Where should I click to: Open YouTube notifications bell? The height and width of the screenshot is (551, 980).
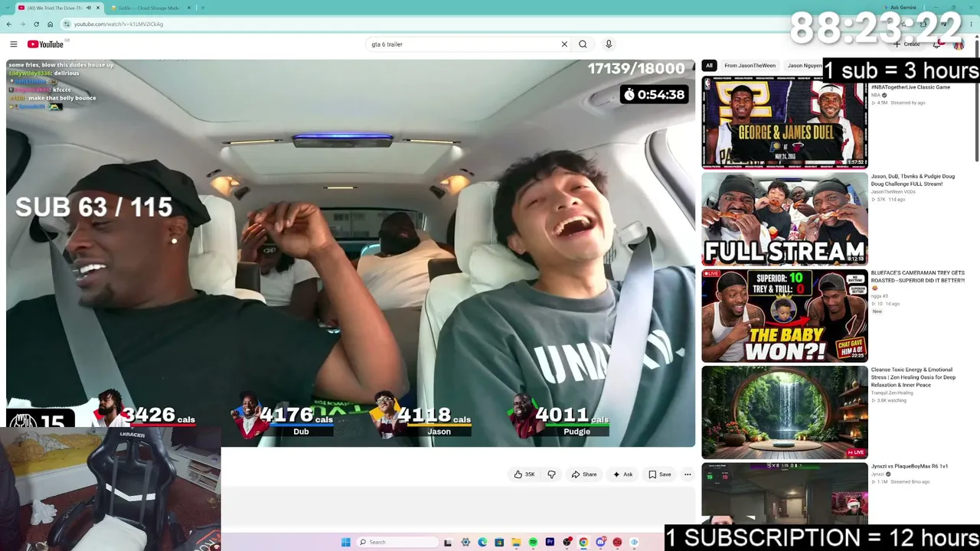coord(936,44)
